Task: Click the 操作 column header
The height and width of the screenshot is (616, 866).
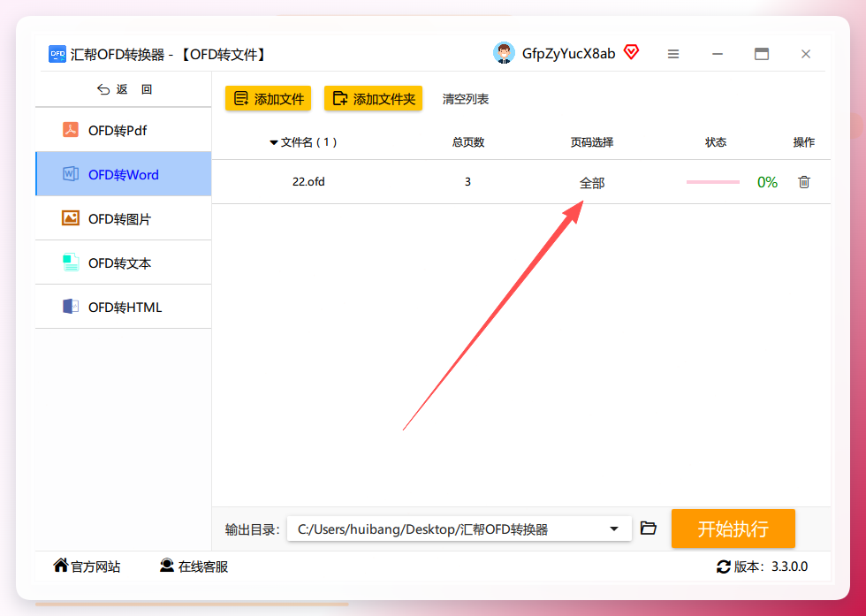Action: (x=804, y=142)
